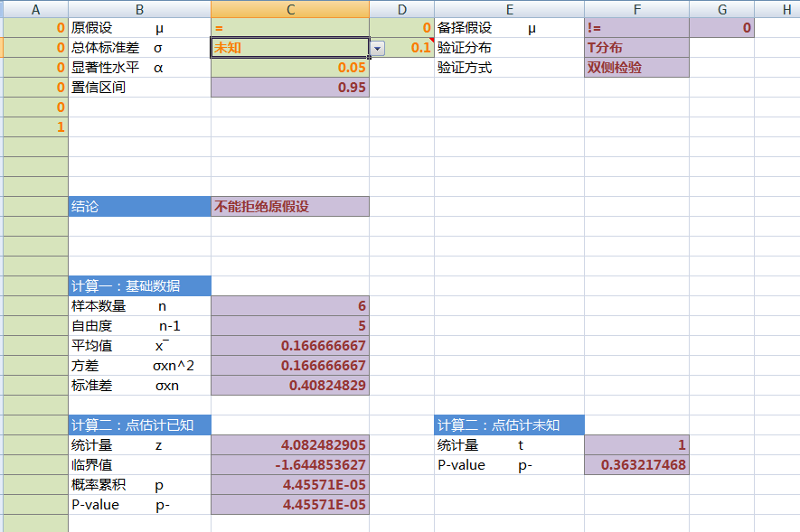The height and width of the screenshot is (532, 800).
Task: Select the 置信区间 value 0.95
Action: click(x=289, y=88)
